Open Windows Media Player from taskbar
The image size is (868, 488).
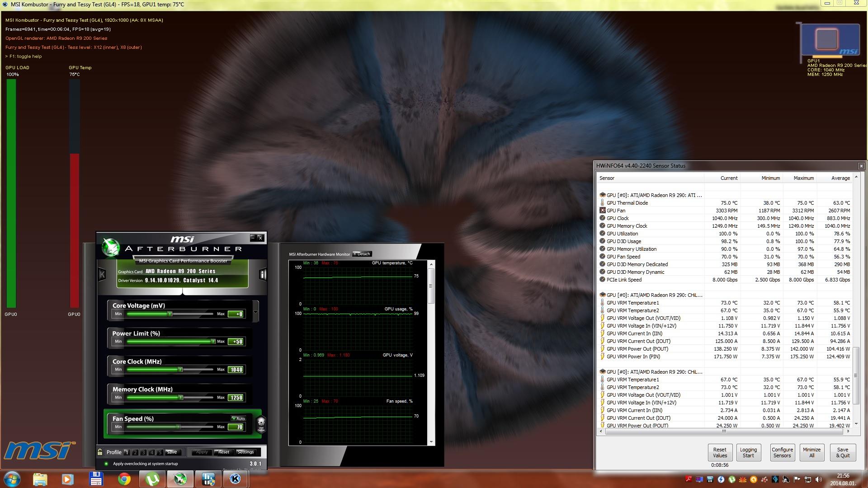[x=68, y=479]
